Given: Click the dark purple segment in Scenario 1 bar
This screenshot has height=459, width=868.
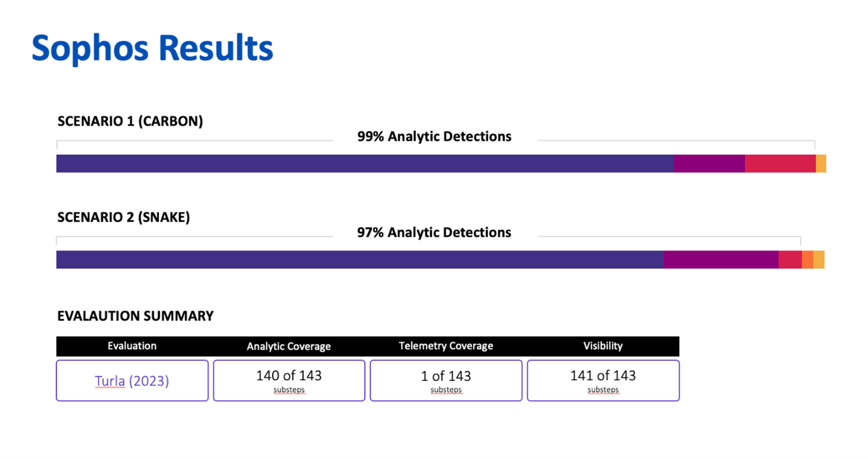Looking at the screenshot, I should click(x=364, y=163).
